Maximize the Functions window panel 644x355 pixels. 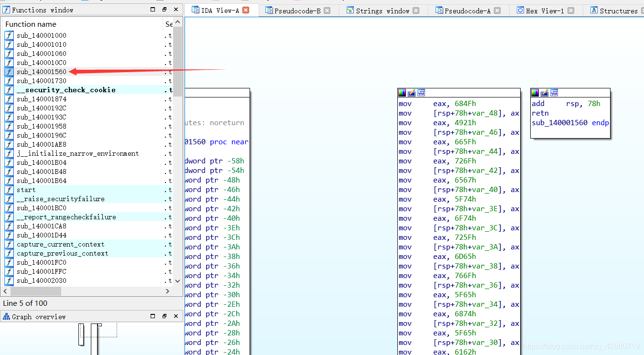153,10
